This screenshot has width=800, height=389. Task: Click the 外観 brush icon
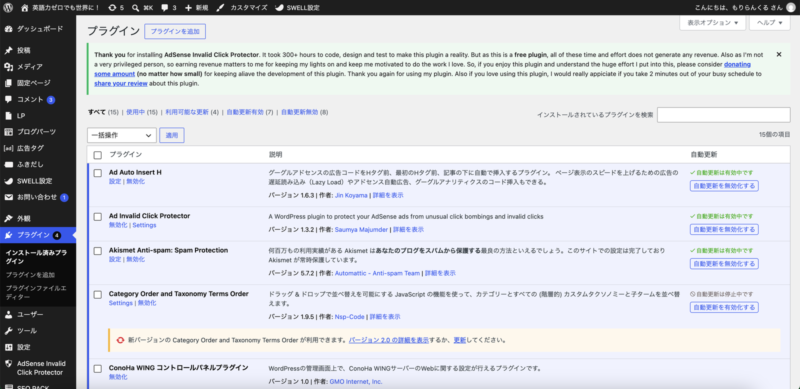(x=8, y=218)
